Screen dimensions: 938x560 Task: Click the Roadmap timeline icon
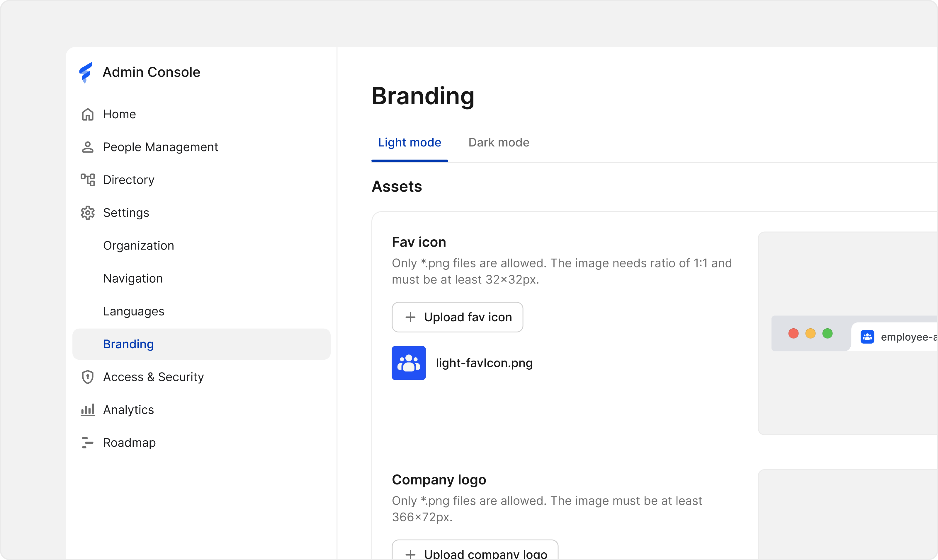click(x=88, y=443)
